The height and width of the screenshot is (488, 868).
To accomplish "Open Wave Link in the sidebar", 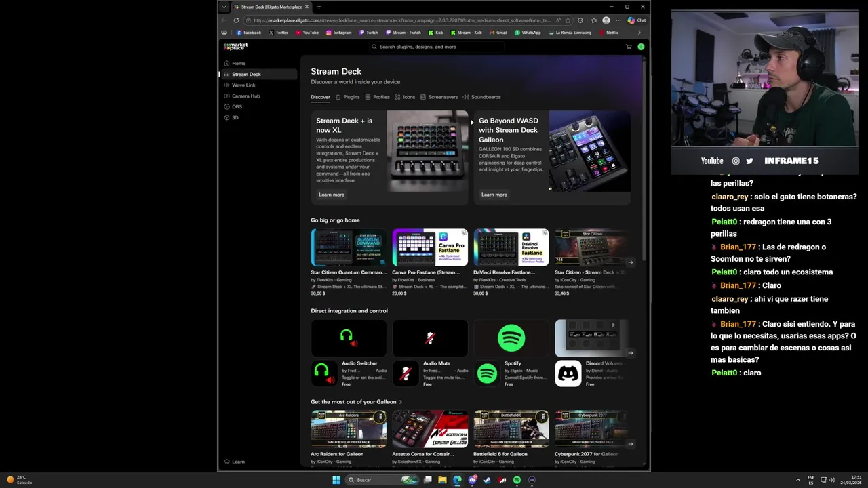I will click(x=258, y=85).
